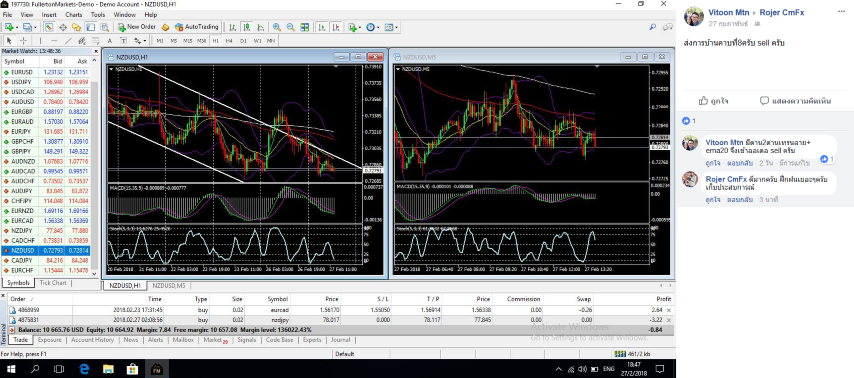Zoom out on the chart
The height and width of the screenshot is (378, 854).
tap(291, 27)
